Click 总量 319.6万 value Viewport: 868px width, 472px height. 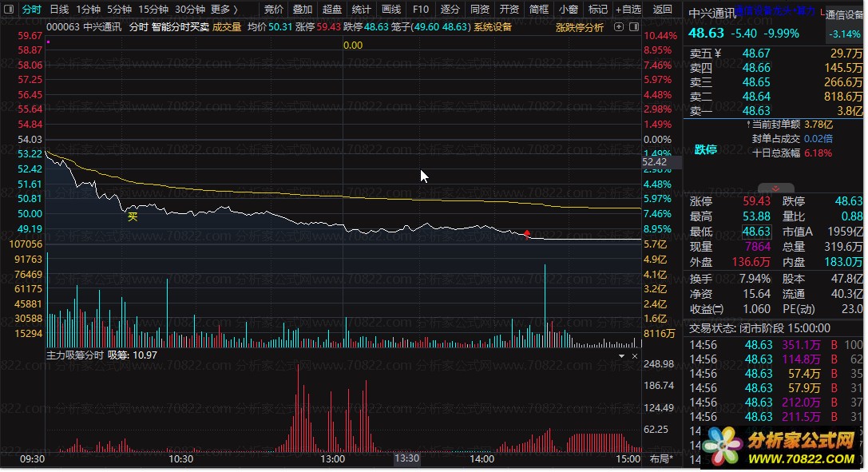pos(843,248)
